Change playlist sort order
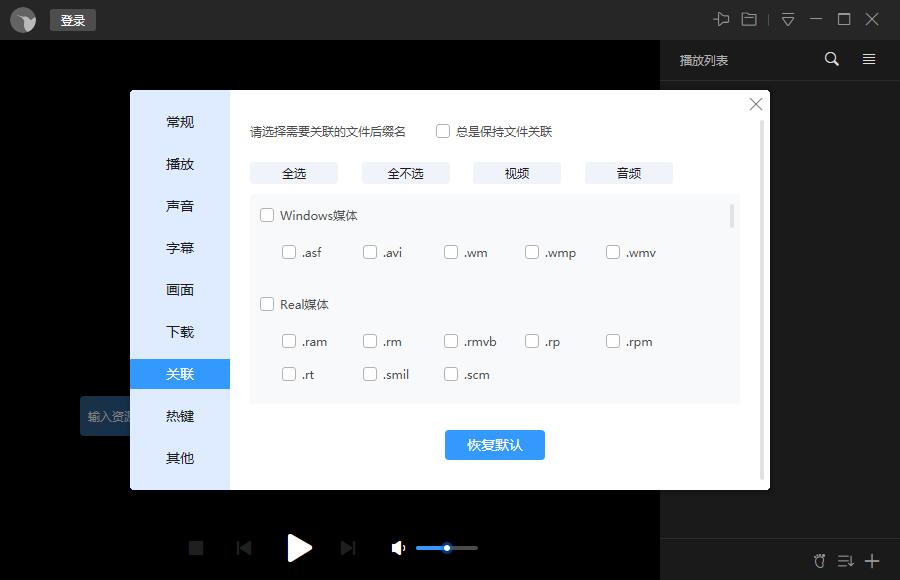 [845, 561]
